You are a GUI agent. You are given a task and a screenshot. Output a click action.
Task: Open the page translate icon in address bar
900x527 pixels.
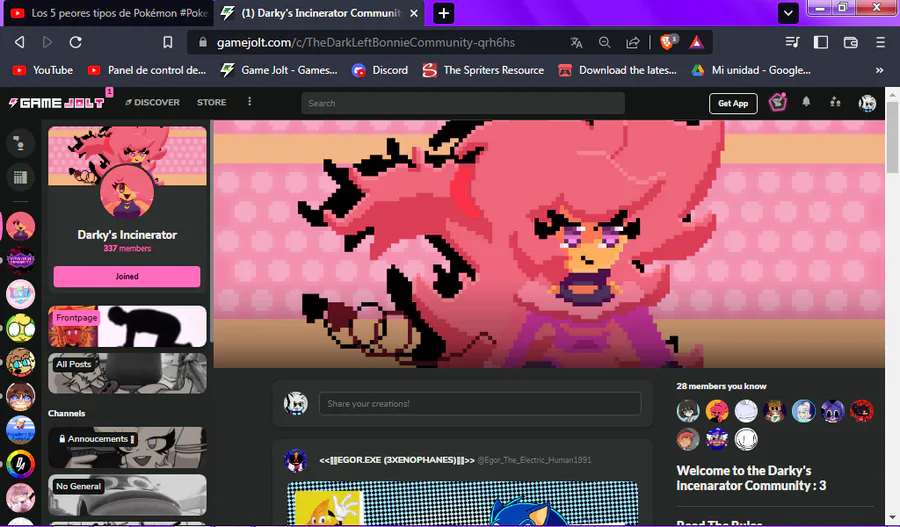(576, 42)
